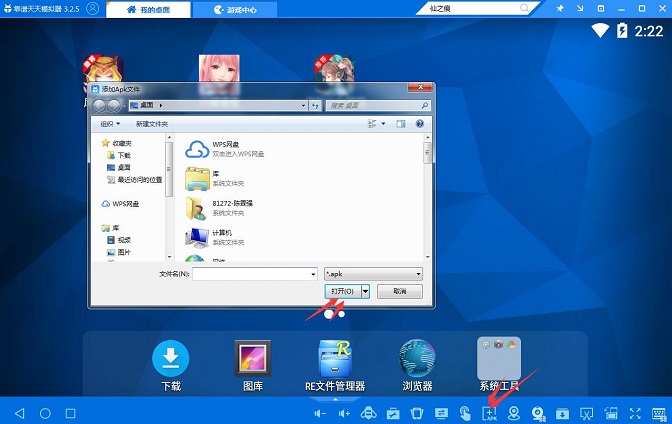Click the Cancel (取消) button

[400, 291]
